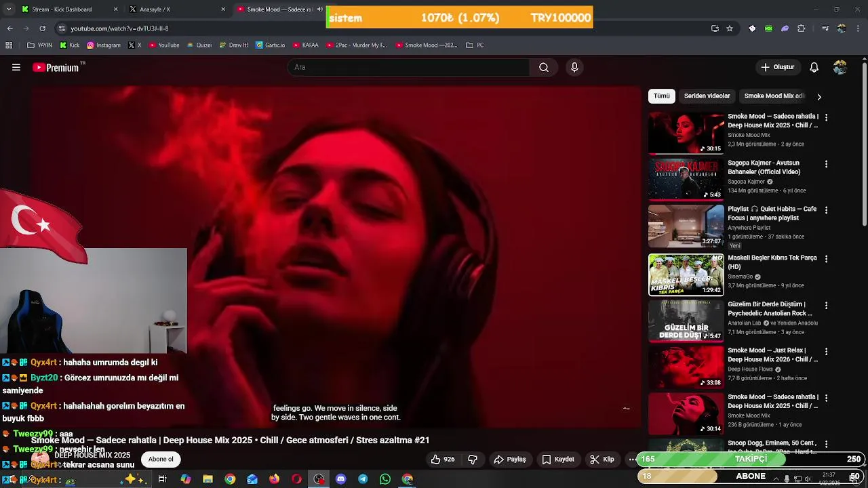Screen dimensions: 868x488
Task: Open Opera browser from taskbar
Action: [x=296, y=479]
